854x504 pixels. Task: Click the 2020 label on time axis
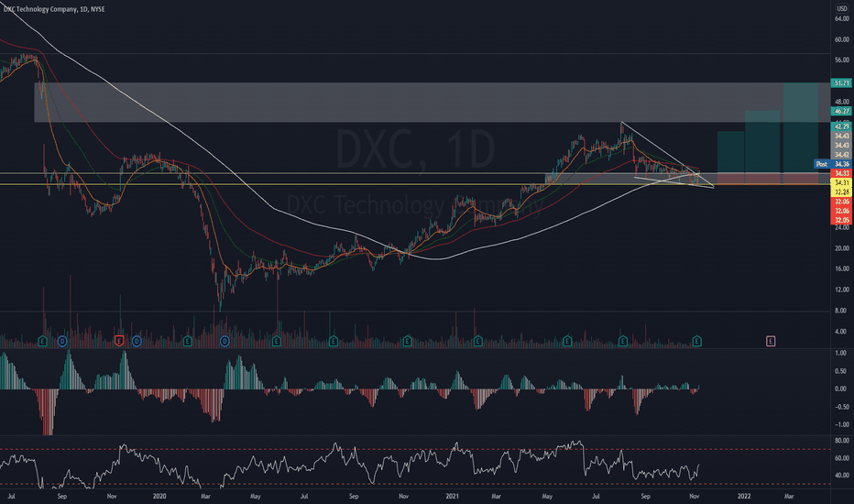pos(159,497)
